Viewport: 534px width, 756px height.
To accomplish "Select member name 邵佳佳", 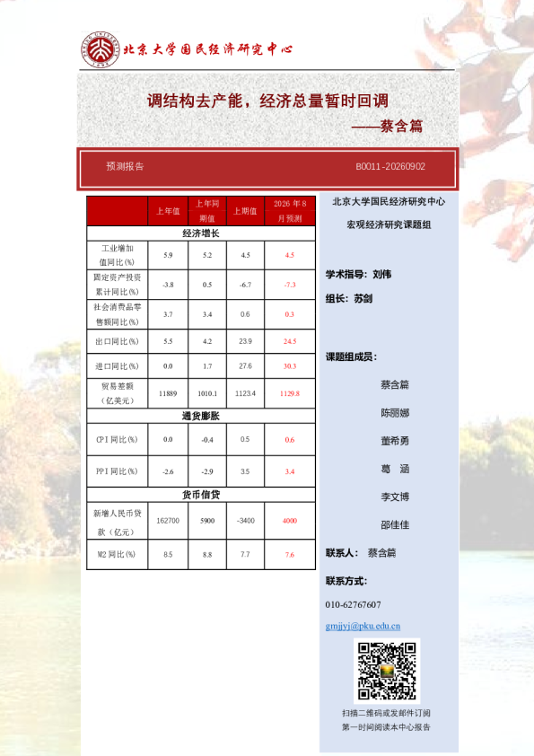I will point(395,524).
